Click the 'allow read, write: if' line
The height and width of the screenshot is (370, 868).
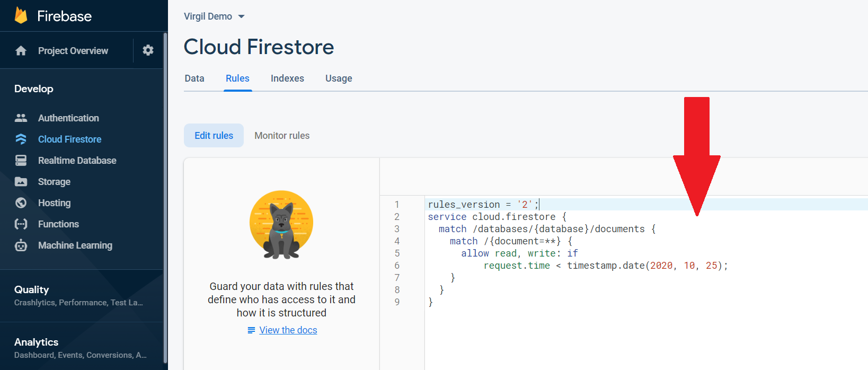(x=519, y=253)
